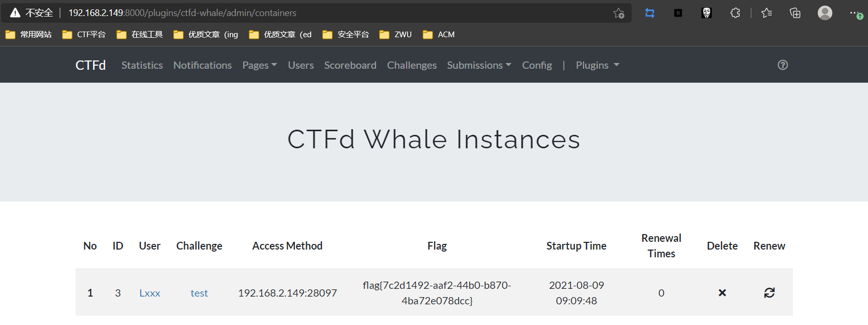Click the renewal times value 0

(661, 293)
